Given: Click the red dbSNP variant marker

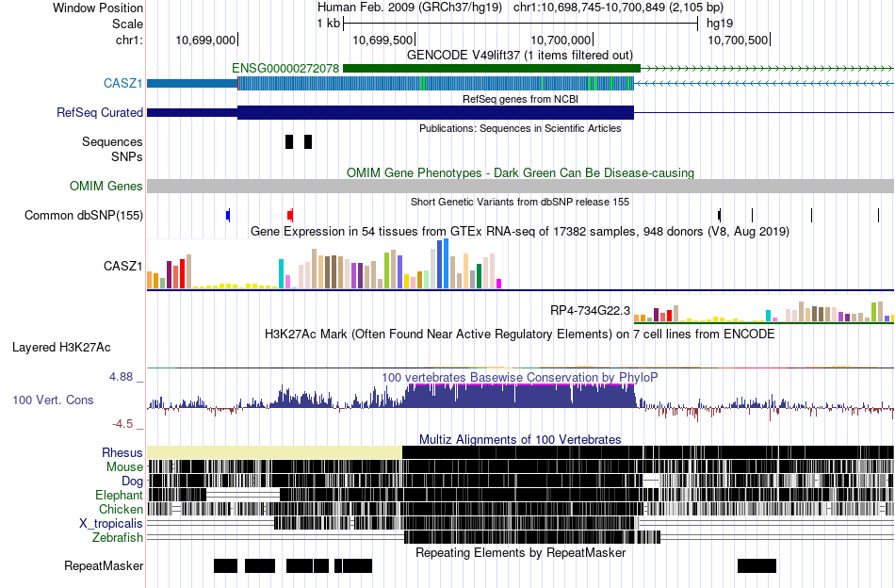Looking at the screenshot, I should [290, 215].
